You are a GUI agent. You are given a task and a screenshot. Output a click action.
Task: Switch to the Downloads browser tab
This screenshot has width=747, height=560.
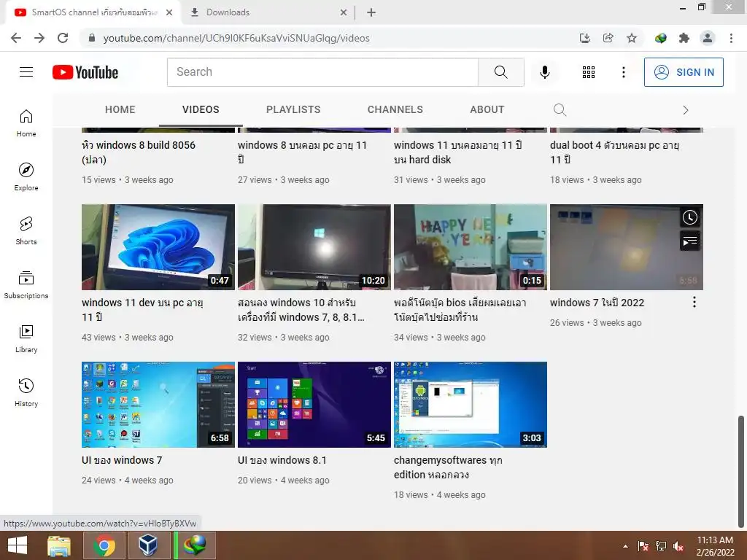[x=267, y=12]
